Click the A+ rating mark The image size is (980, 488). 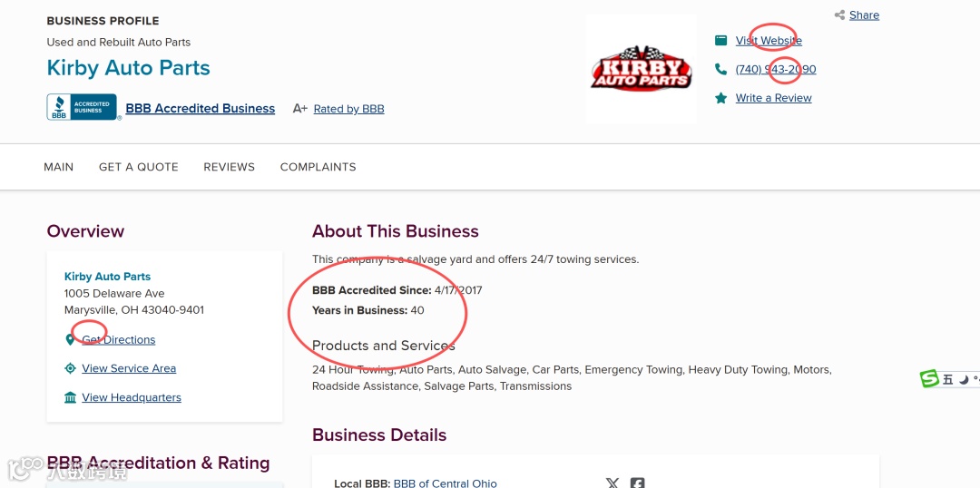coord(300,109)
